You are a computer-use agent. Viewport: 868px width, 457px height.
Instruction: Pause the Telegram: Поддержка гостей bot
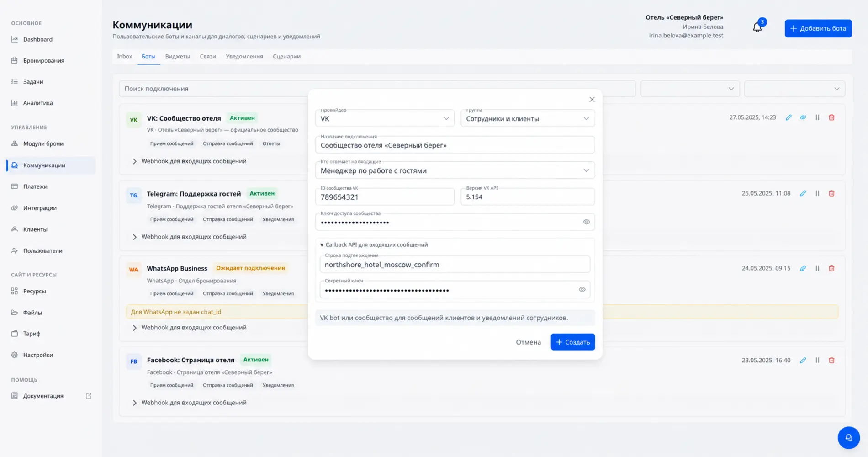pos(817,193)
